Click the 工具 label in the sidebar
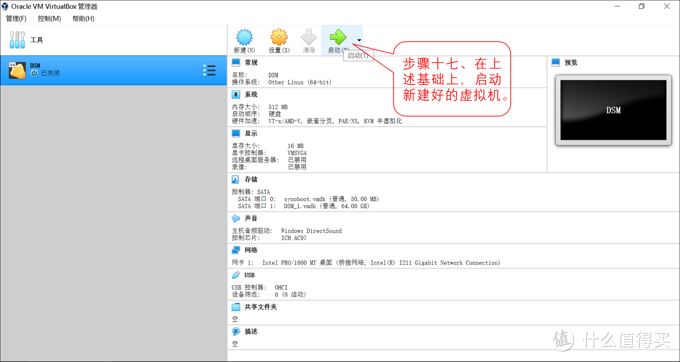 (36, 40)
